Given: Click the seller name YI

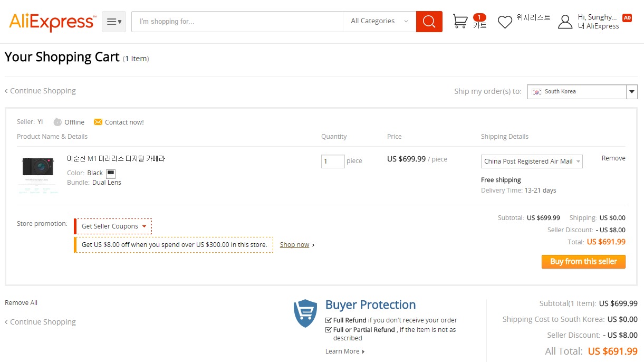Looking at the screenshot, I should (40, 122).
